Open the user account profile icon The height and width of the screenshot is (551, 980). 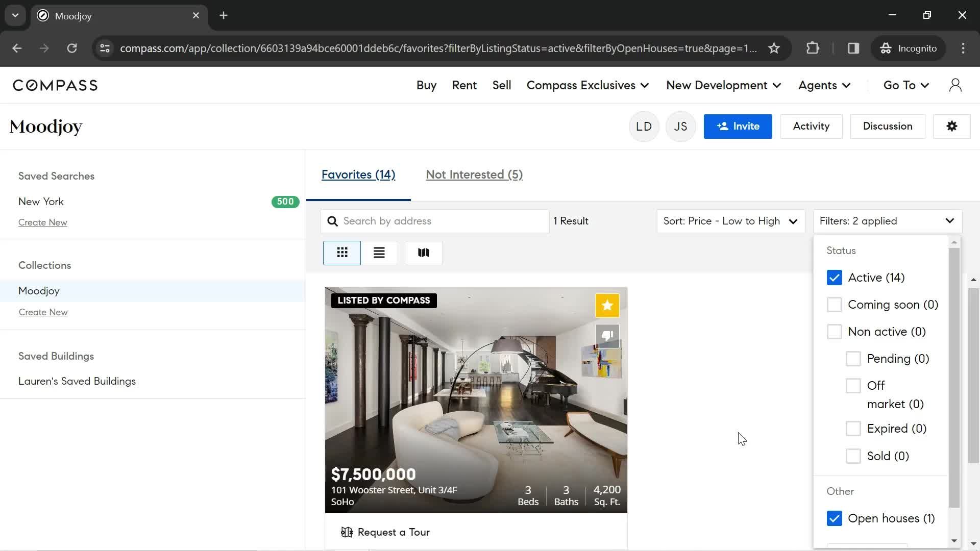pos(955,85)
